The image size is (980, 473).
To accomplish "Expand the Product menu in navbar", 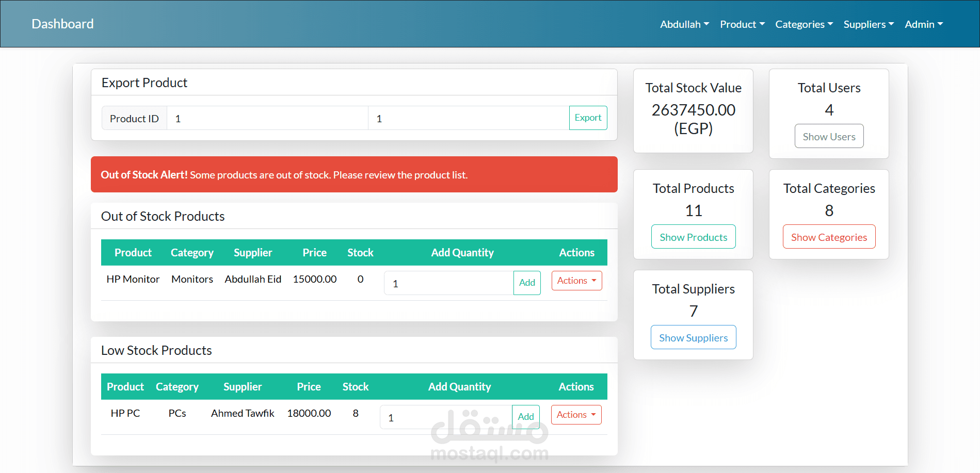I will pos(742,24).
